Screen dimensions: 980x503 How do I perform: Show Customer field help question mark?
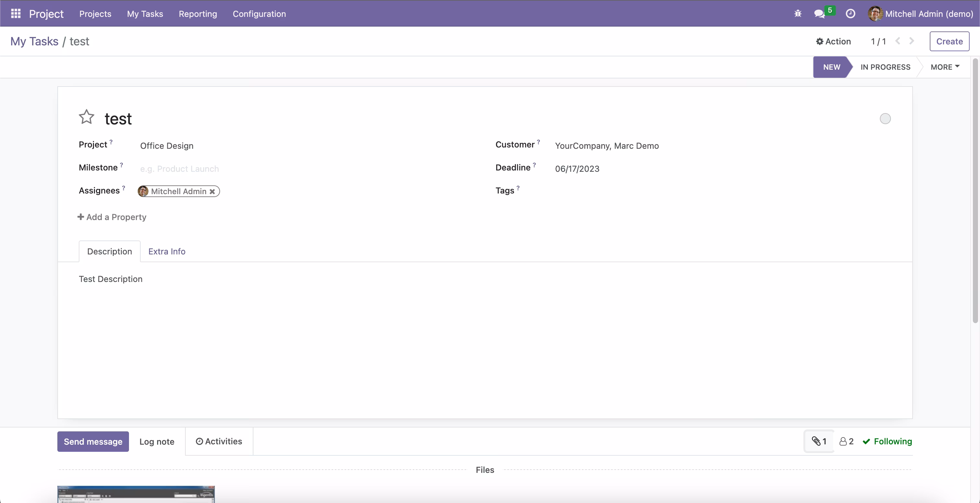(538, 142)
